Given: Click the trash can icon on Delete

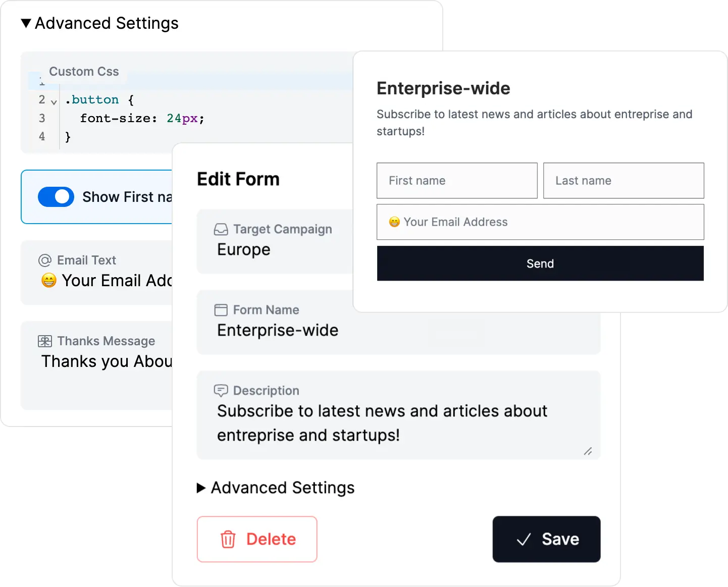Looking at the screenshot, I should coord(228,539).
